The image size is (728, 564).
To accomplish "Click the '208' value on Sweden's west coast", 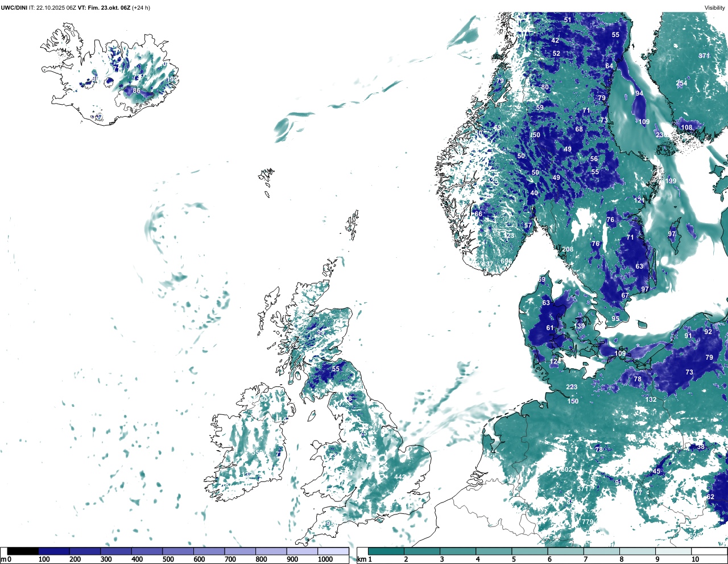I will tap(568, 249).
